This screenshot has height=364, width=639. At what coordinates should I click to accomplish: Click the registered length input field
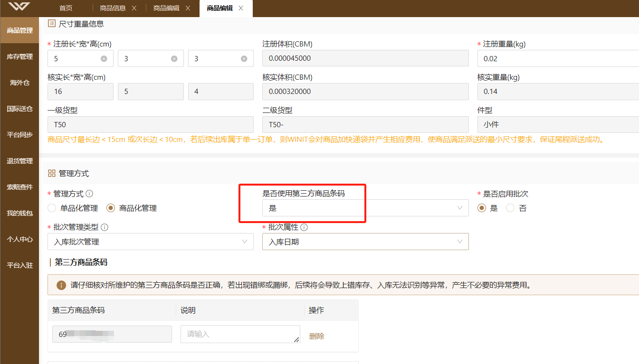point(80,59)
